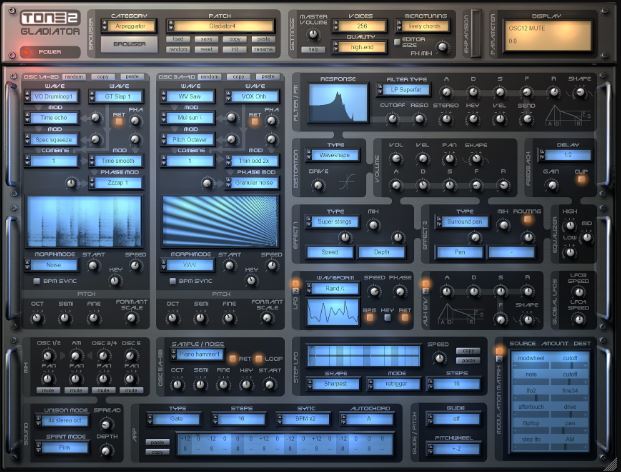Click the filter Cutoff knob
This screenshot has height=472, width=621.
[x=392, y=119]
